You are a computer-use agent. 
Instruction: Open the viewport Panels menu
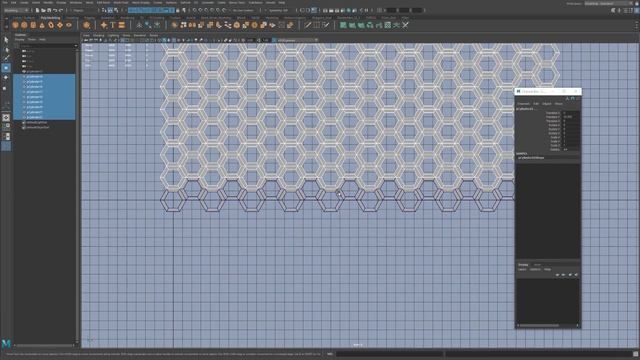(x=154, y=36)
